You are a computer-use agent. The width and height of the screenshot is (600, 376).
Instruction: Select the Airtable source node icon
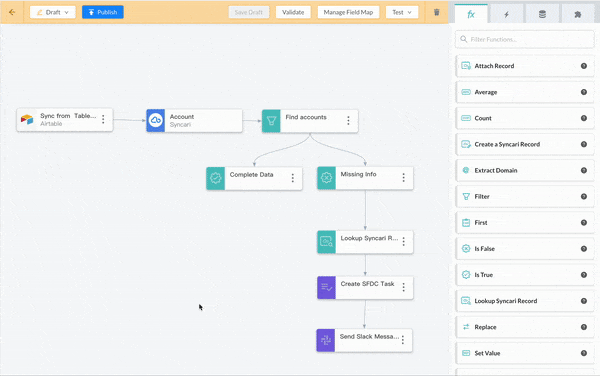pos(27,120)
